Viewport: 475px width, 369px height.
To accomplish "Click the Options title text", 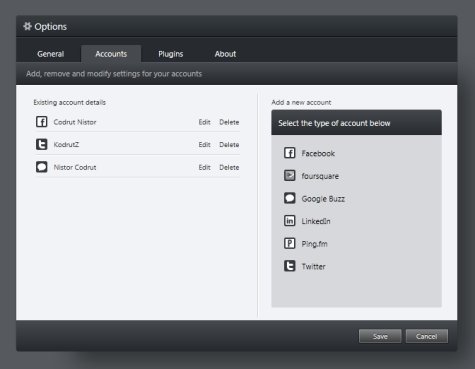I will click(x=50, y=27).
